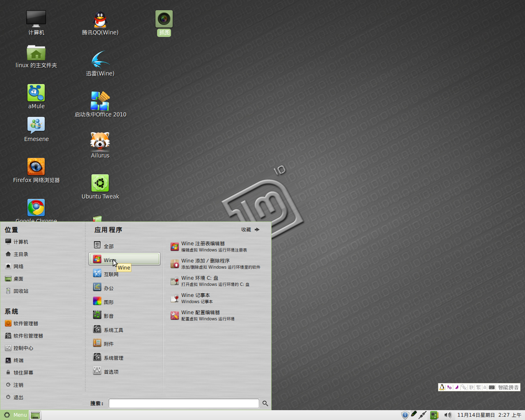The image size is (525, 420).
Task: Open the green system monitor tray applet
Action: pyautogui.click(x=434, y=415)
